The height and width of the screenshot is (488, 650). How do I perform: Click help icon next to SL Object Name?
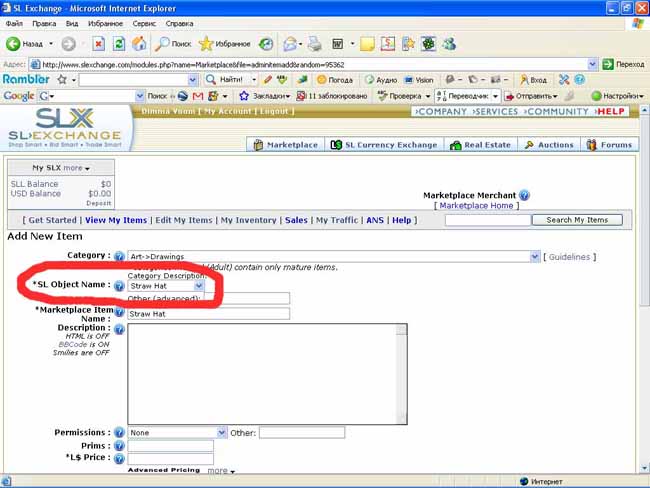tap(119, 285)
